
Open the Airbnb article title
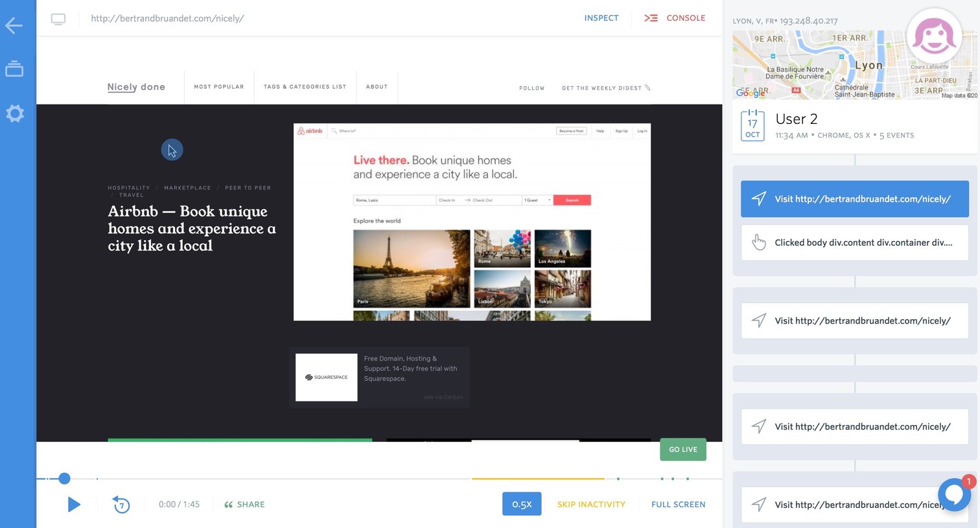[192, 228]
